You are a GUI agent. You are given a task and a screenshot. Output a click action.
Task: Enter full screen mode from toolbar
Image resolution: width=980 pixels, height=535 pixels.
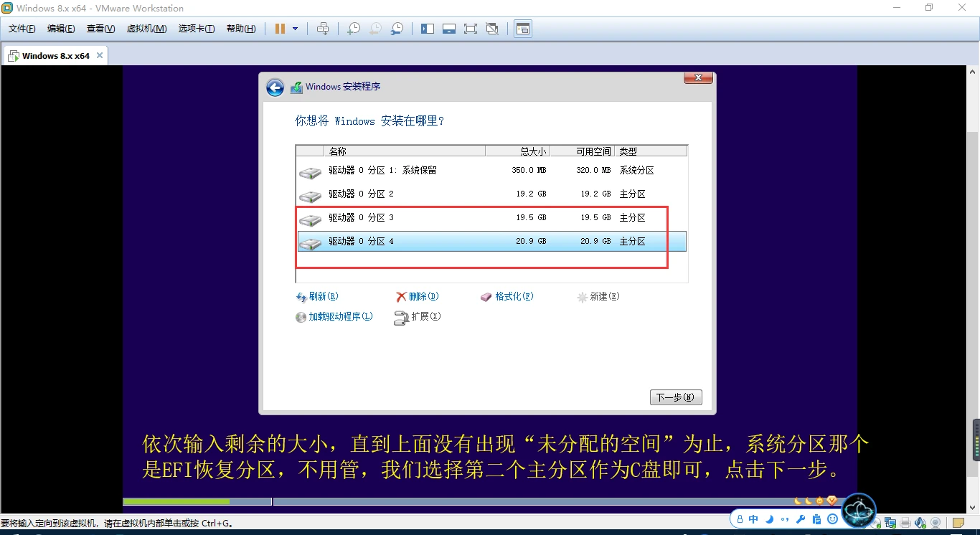pos(471,29)
